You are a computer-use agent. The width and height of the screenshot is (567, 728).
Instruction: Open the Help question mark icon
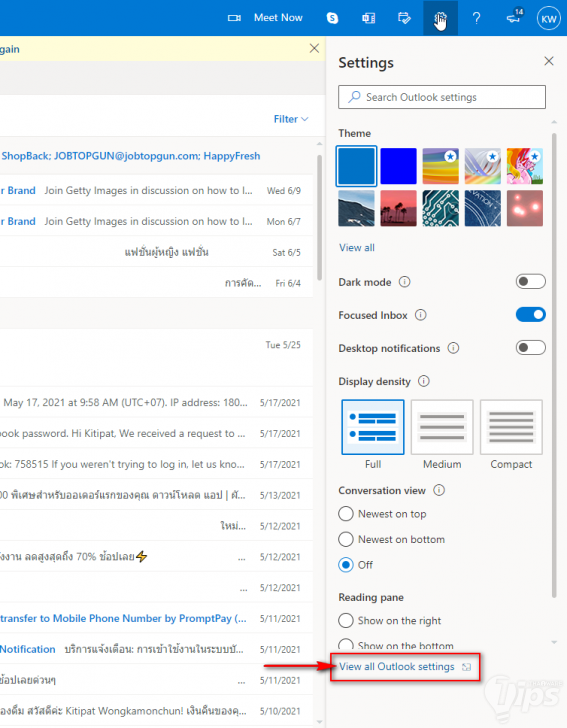click(x=476, y=18)
